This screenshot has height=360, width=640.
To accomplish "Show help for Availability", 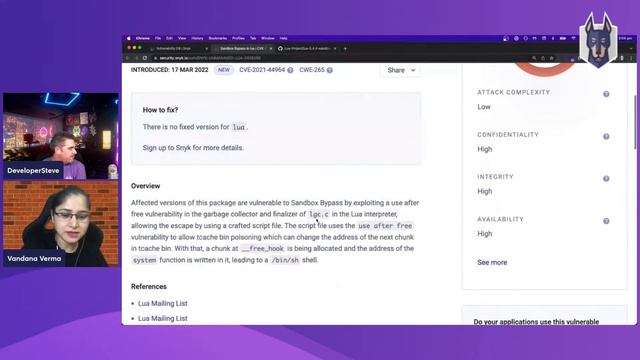I will coord(606,221).
